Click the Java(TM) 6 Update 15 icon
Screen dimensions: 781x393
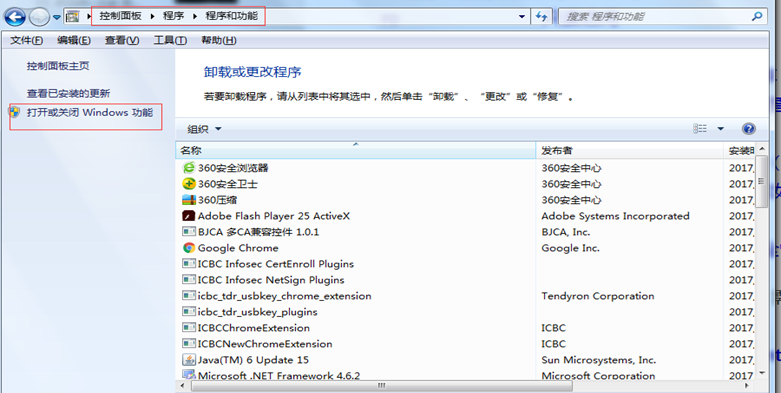click(x=189, y=359)
